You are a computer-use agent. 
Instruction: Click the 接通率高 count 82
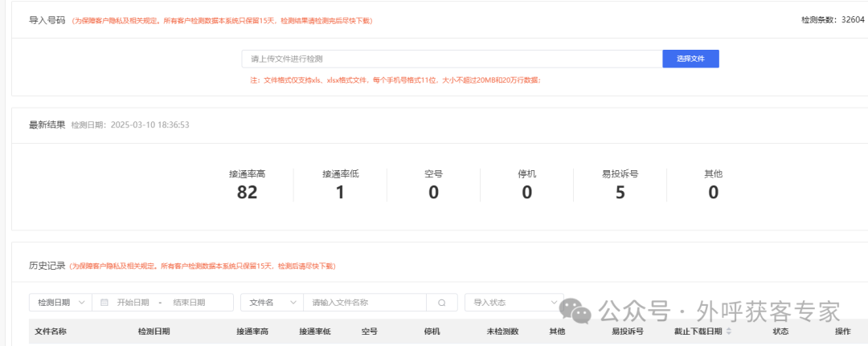tap(247, 192)
